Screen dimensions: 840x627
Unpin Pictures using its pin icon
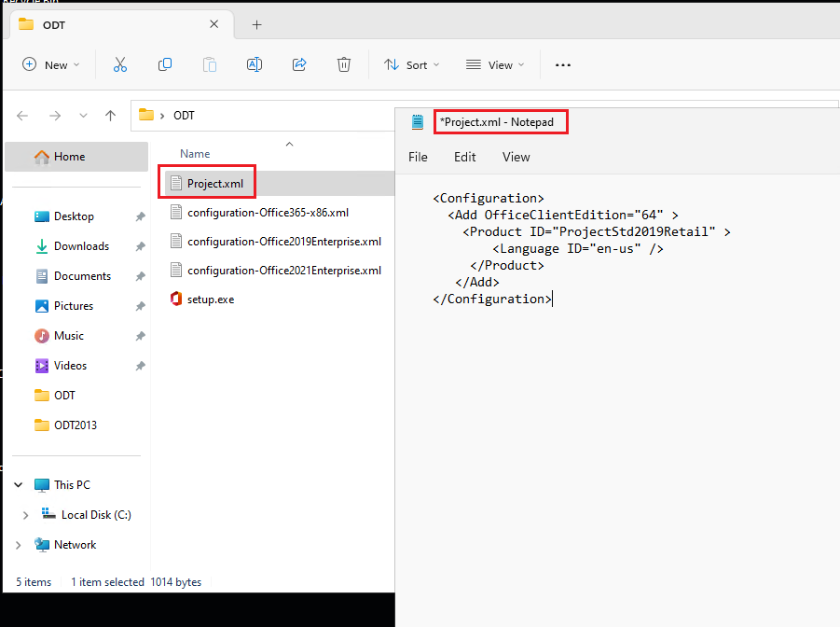tap(140, 306)
